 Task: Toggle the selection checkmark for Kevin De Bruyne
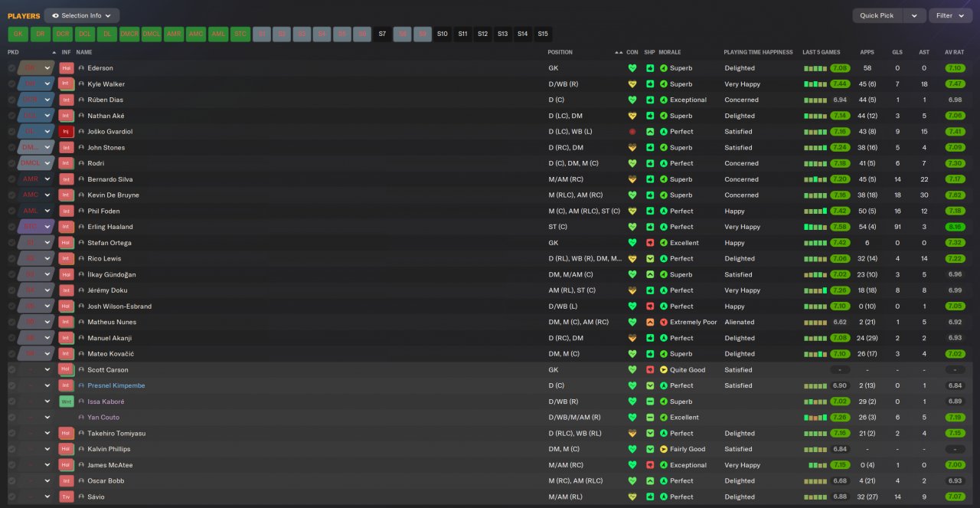coord(11,195)
